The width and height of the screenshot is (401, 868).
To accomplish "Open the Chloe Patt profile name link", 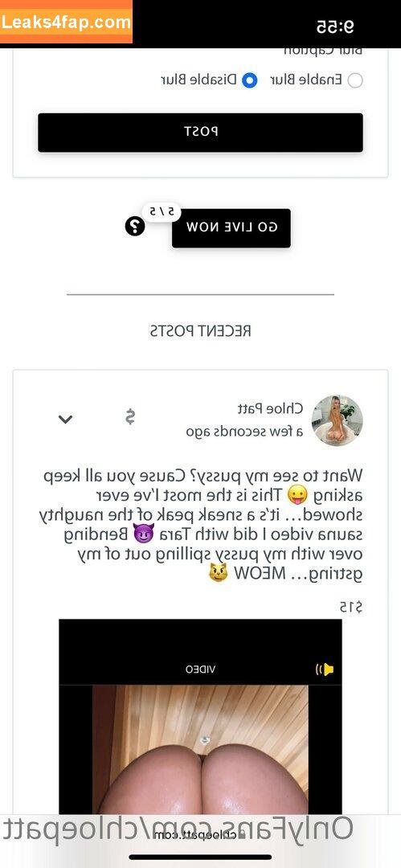I will coord(278,409).
